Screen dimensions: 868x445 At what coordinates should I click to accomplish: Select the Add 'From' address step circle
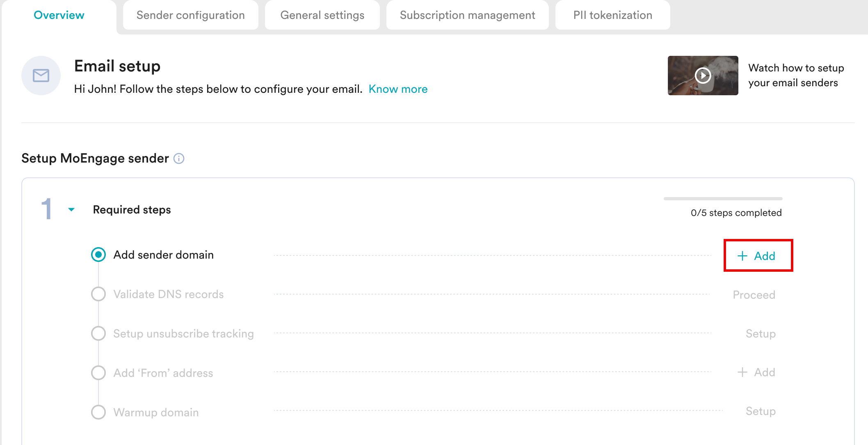[x=98, y=373]
